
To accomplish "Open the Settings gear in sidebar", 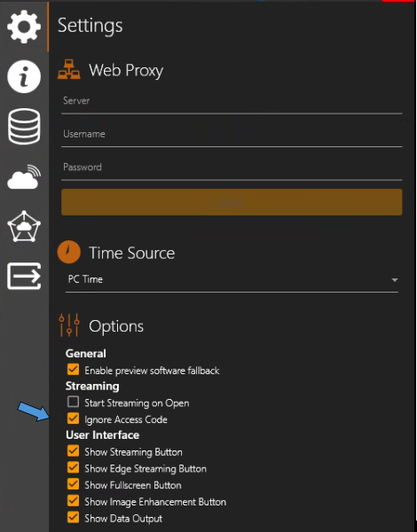I will pos(24,27).
